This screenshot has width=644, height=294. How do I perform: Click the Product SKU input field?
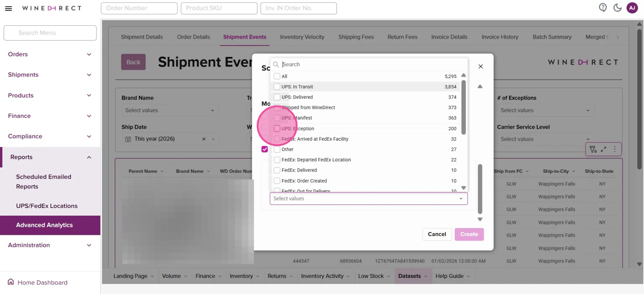coord(219,8)
